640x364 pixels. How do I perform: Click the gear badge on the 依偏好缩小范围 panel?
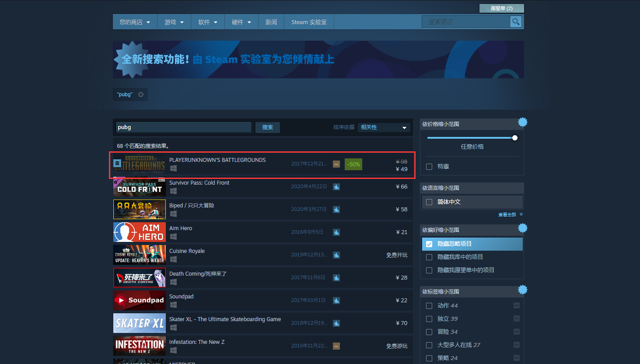click(522, 228)
